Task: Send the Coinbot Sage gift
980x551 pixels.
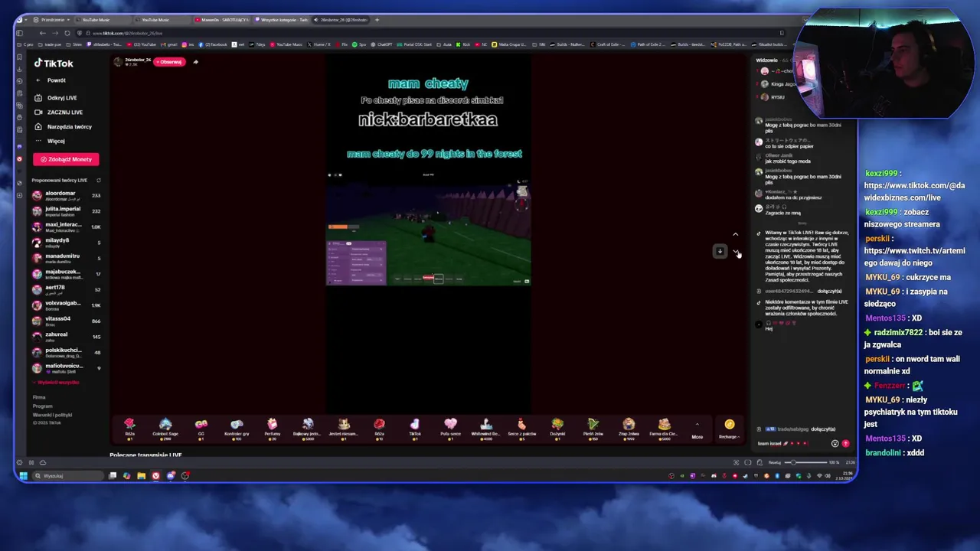Action: pyautogui.click(x=165, y=428)
